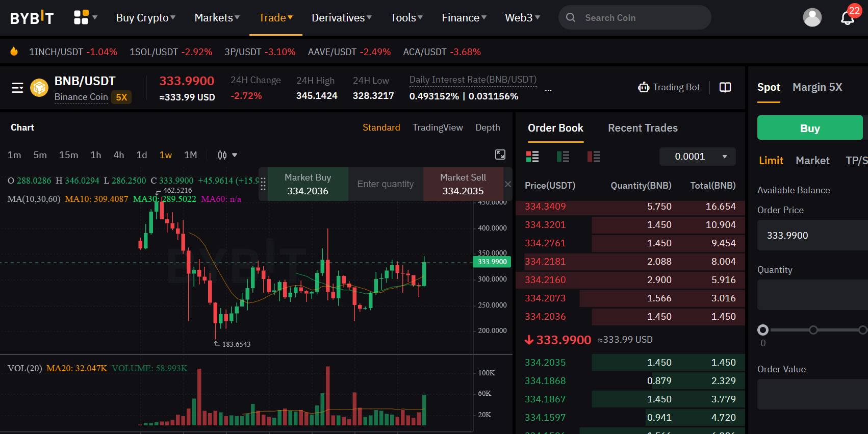This screenshot has height=434, width=868.
Task: Click AAVE/USDT ticker link
Action: point(349,52)
